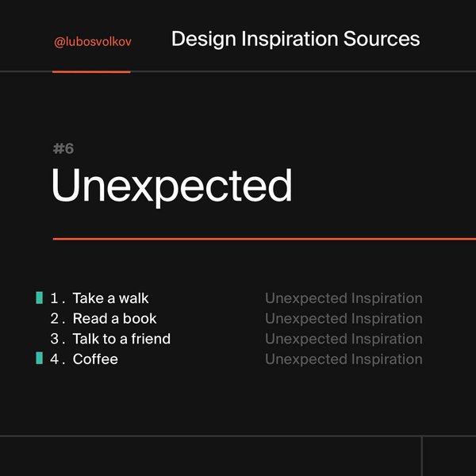
Task: Click Unexpected Inspiration next to Take a walk
Action: coord(344,299)
